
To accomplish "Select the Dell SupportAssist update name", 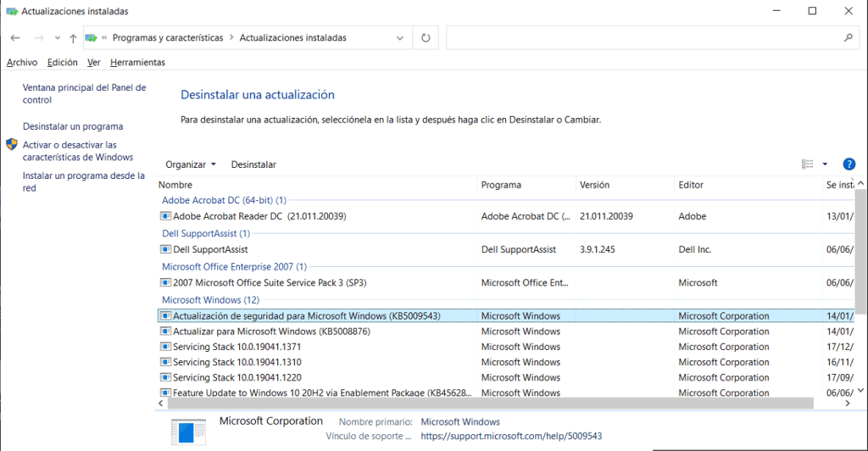I will point(210,249).
